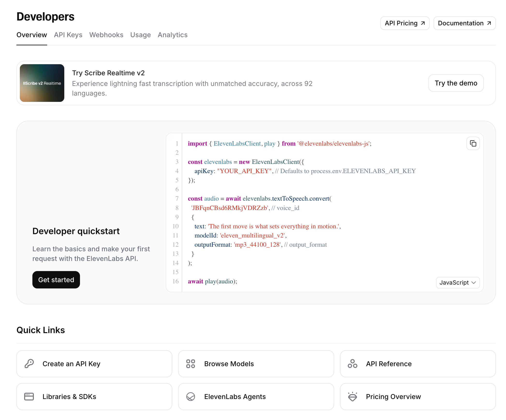Screen dimensions: 506x420
Task: Click Try the demo for Scribe Realtime
Action: point(456,83)
